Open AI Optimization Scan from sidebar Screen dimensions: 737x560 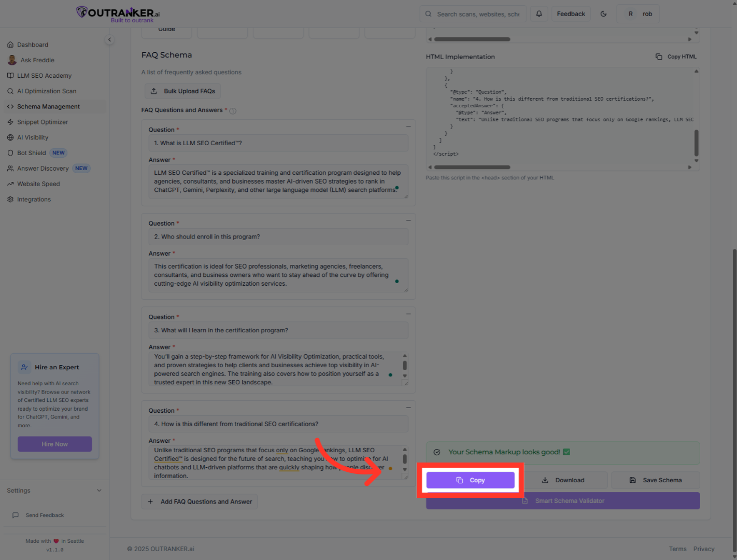click(x=47, y=91)
